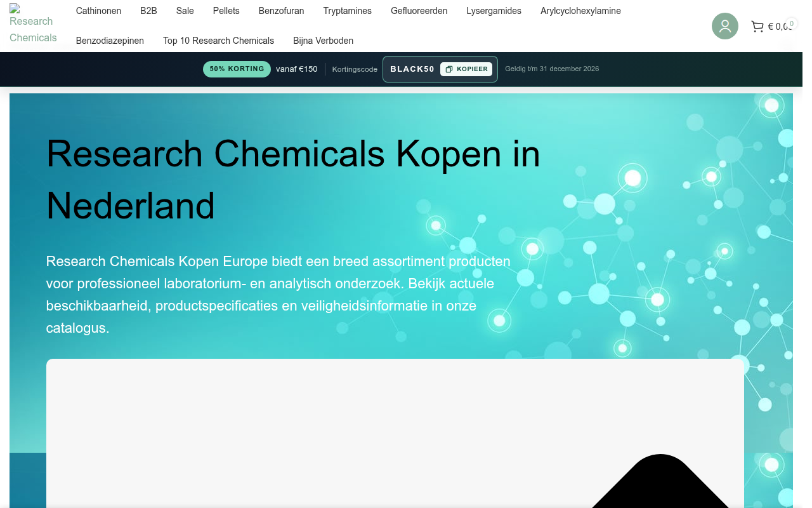The image size is (812, 508).
Task: Open the Tryptamines category
Action: pos(348,11)
